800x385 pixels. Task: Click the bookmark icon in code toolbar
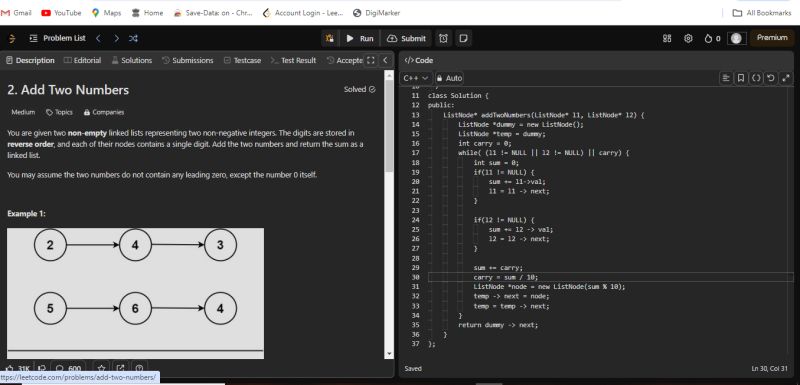pos(740,78)
